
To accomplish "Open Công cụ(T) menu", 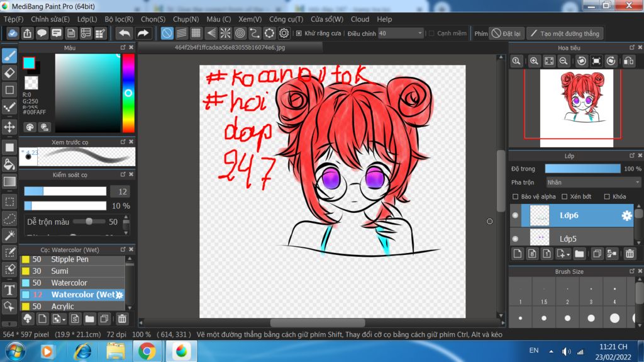I will pos(286,20).
